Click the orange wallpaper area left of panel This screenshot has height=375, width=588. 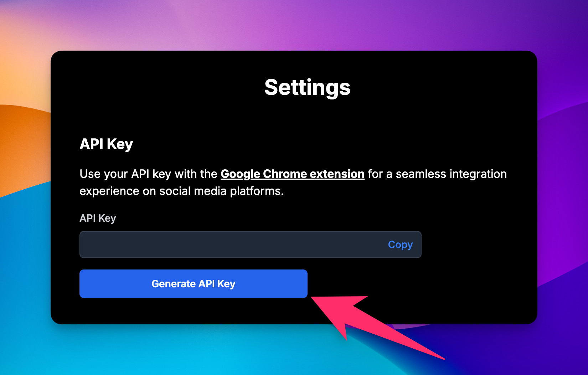click(x=25, y=150)
